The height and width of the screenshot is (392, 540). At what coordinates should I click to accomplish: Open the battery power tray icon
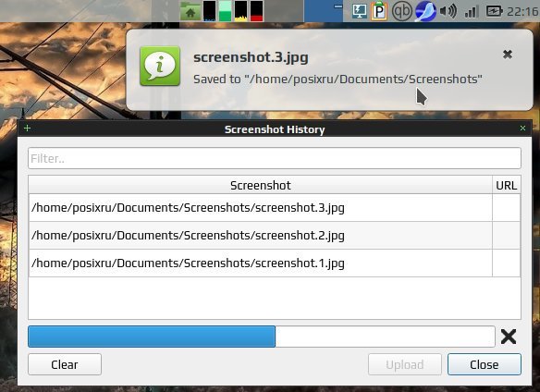495,11
